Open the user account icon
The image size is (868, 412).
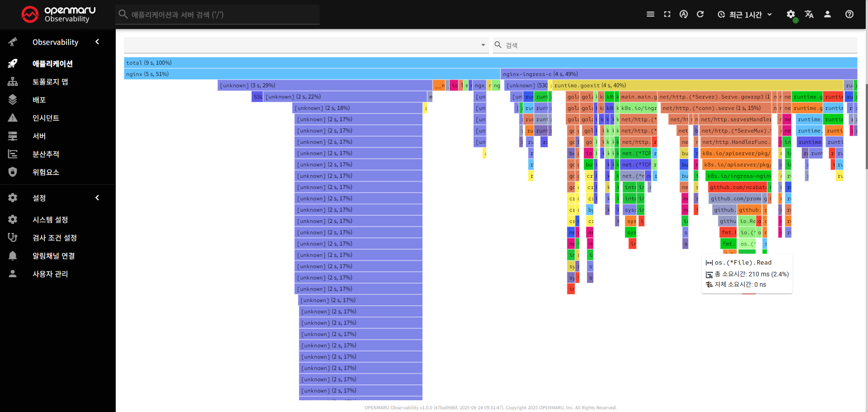pos(828,14)
